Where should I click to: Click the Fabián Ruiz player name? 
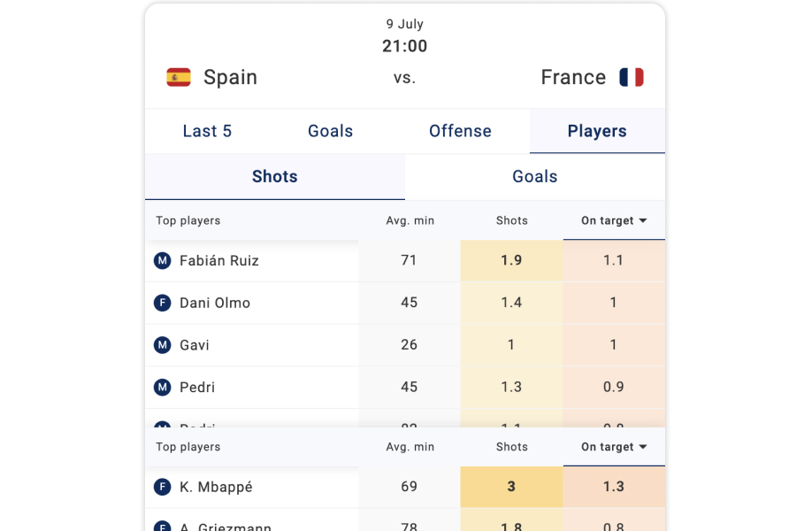coord(218,260)
